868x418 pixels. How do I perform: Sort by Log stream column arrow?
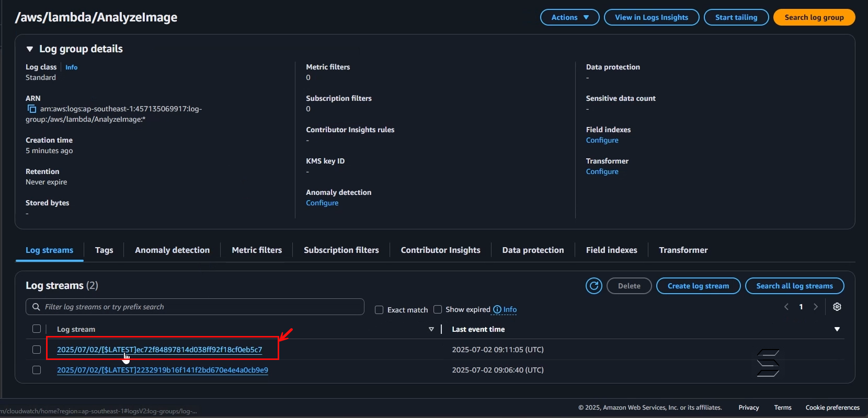point(431,329)
